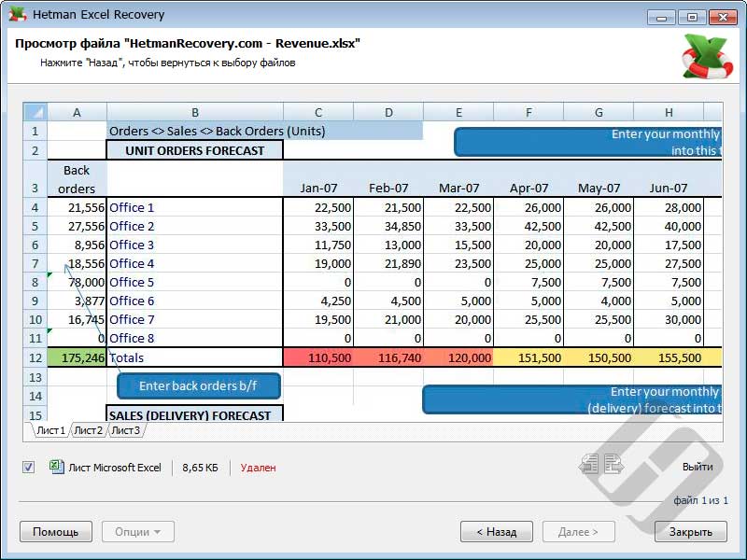747x560 pixels.
Task: Click the 'Office 6' cell
Action: tap(195, 301)
